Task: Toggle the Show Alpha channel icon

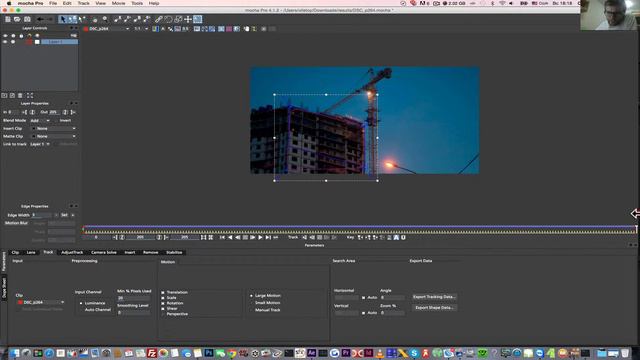Action: pos(163,29)
